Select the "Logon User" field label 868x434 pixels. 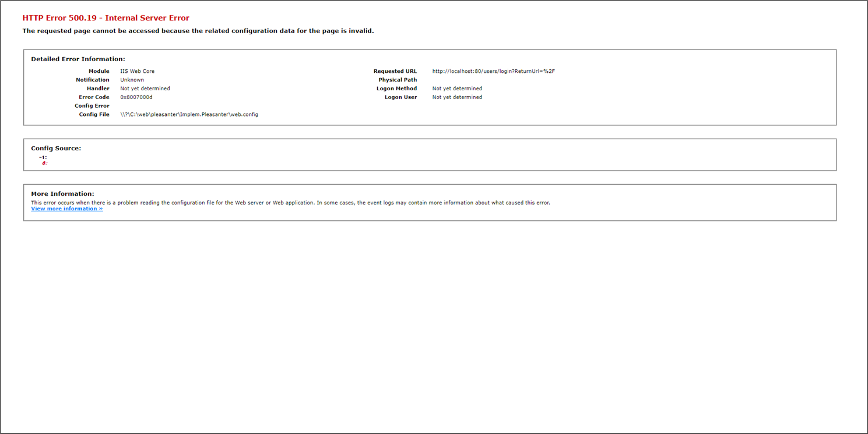pyautogui.click(x=401, y=97)
